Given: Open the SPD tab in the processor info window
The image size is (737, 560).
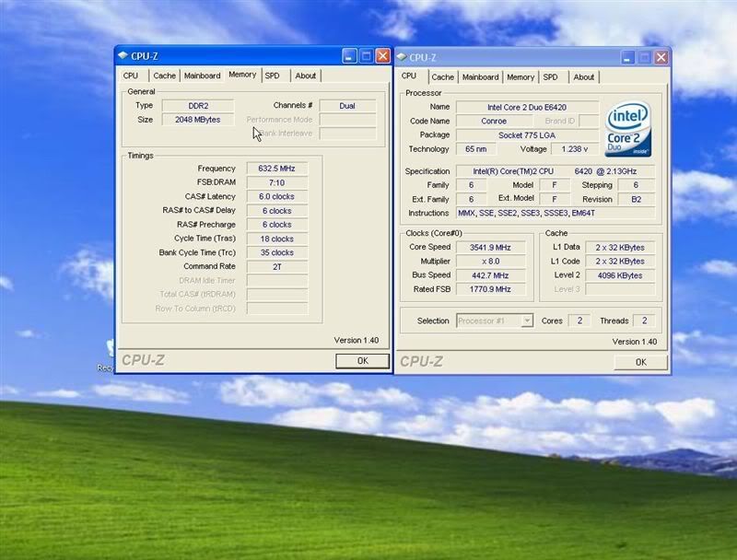Looking at the screenshot, I should click(550, 77).
